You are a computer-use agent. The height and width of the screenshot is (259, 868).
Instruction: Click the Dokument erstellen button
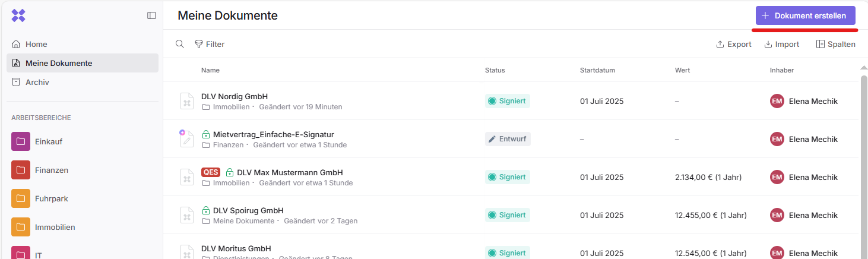click(x=805, y=15)
